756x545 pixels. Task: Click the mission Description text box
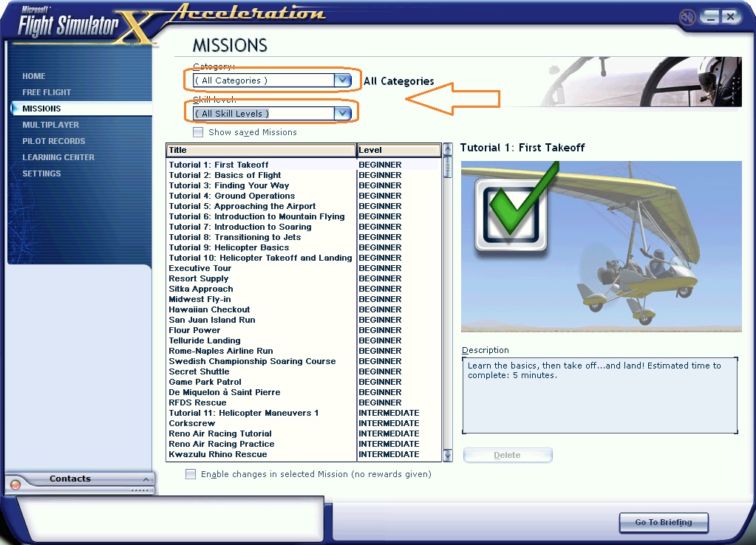600,395
